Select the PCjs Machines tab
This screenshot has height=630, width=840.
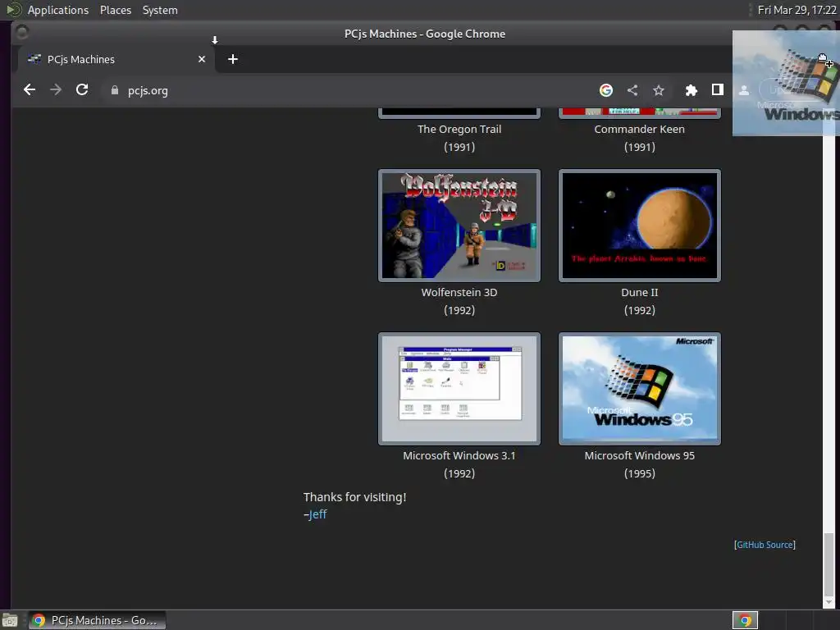click(x=116, y=59)
